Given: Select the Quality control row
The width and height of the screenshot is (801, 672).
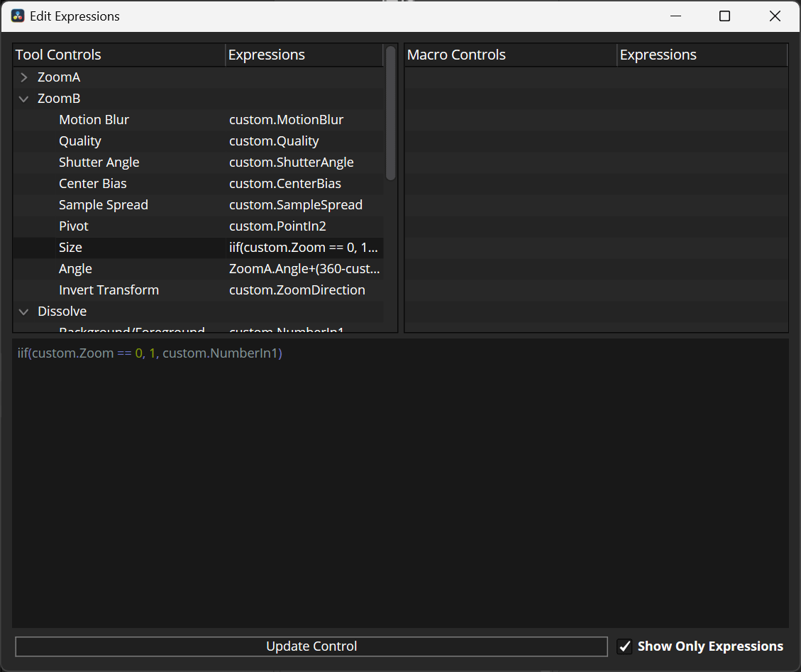Looking at the screenshot, I should tap(80, 141).
